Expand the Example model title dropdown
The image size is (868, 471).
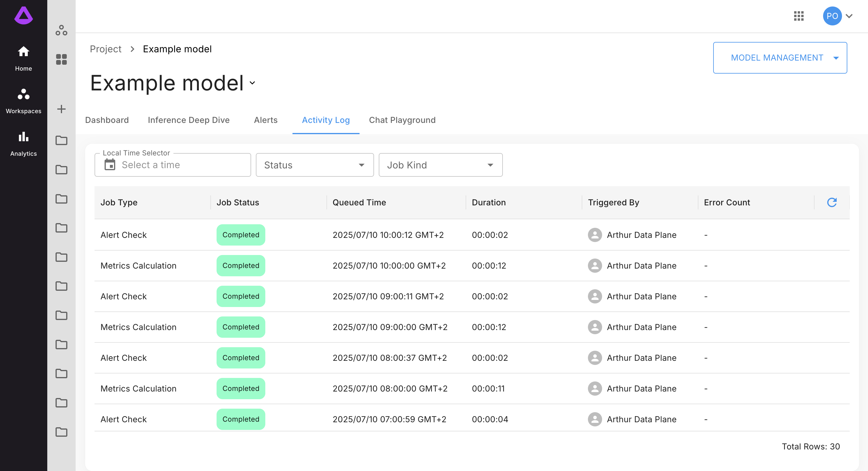[252, 83]
